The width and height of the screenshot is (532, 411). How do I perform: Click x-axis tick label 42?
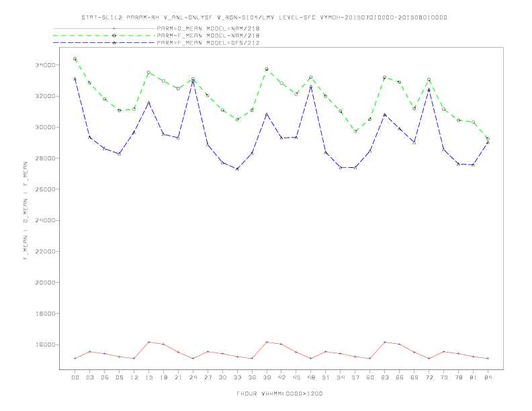281,377
